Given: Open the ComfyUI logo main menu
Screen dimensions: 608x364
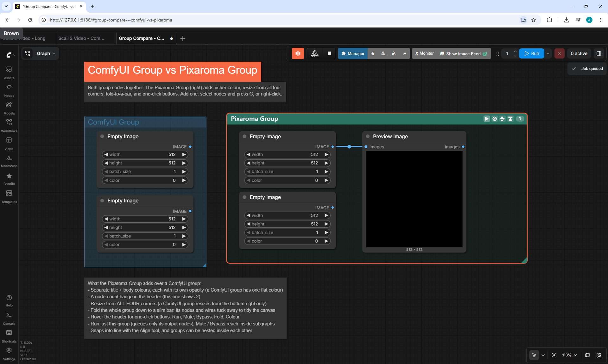Looking at the screenshot, I should coord(10,55).
